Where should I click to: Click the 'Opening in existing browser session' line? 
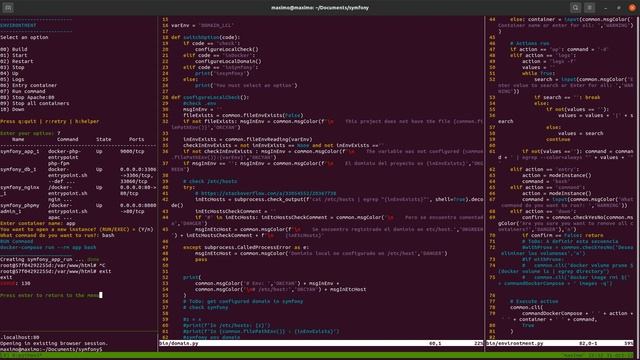[x=54, y=343]
